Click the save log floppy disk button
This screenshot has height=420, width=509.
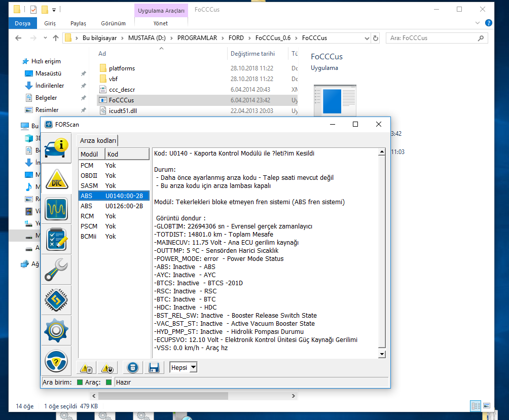click(x=154, y=368)
